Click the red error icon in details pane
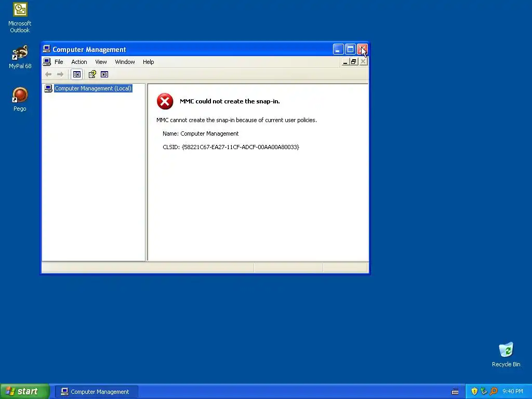This screenshot has width=532, height=399. [165, 101]
